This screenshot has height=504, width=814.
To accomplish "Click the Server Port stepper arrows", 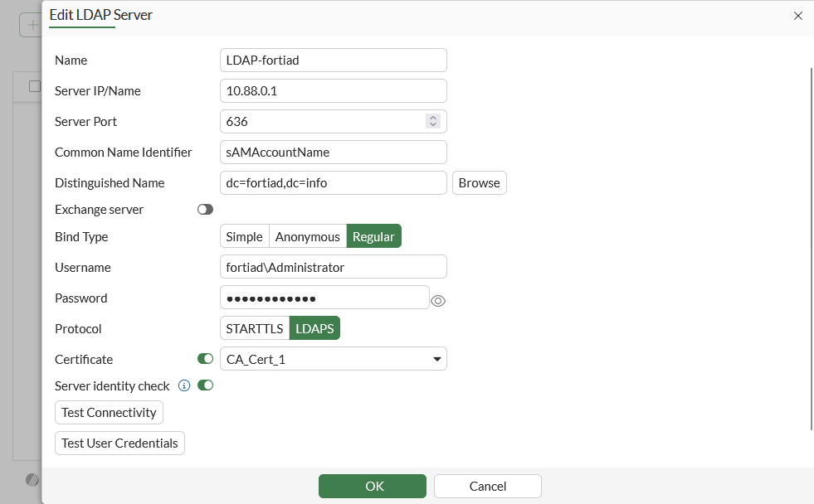I will point(432,121).
